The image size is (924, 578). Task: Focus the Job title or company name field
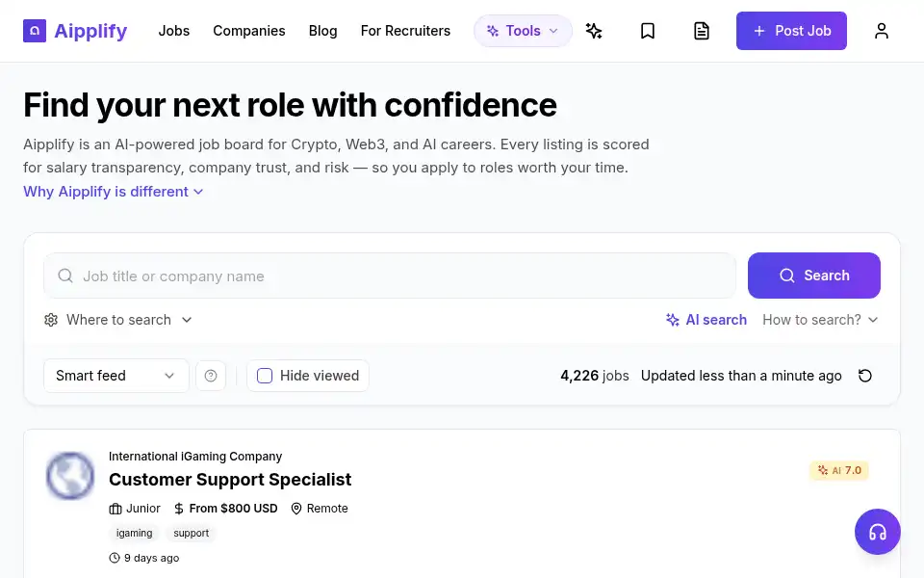pos(390,276)
